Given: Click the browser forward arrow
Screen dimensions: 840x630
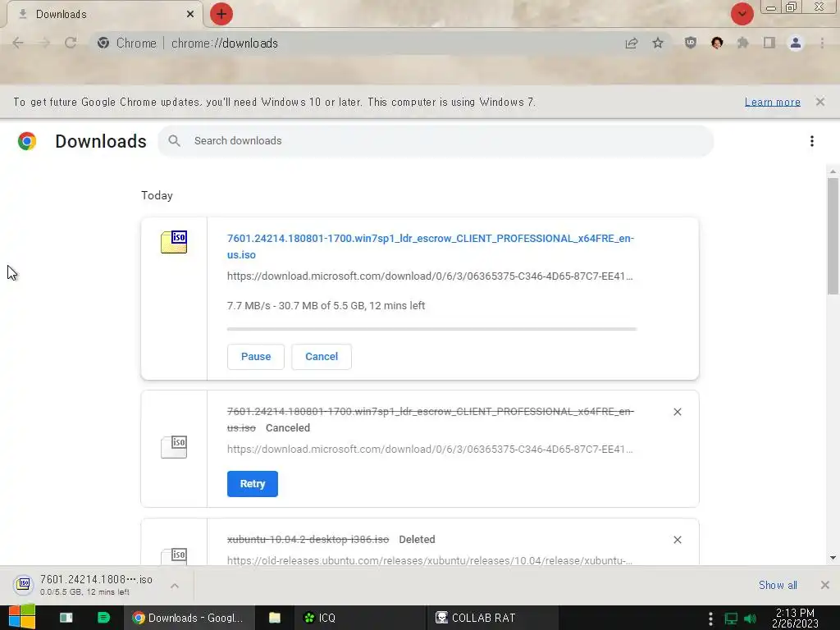Looking at the screenshot, I should point(44,43).
